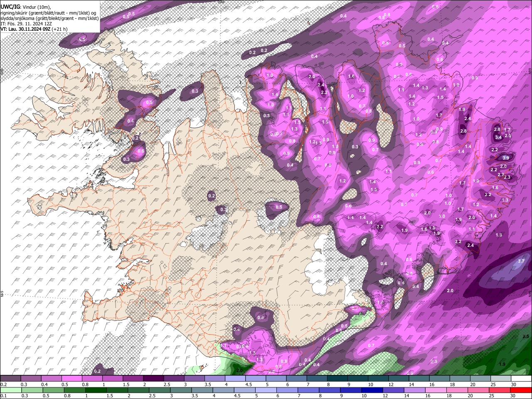Screen dimensions: 532x399
Task: Click the 2.3 value on the map
Action: (507, 177)
